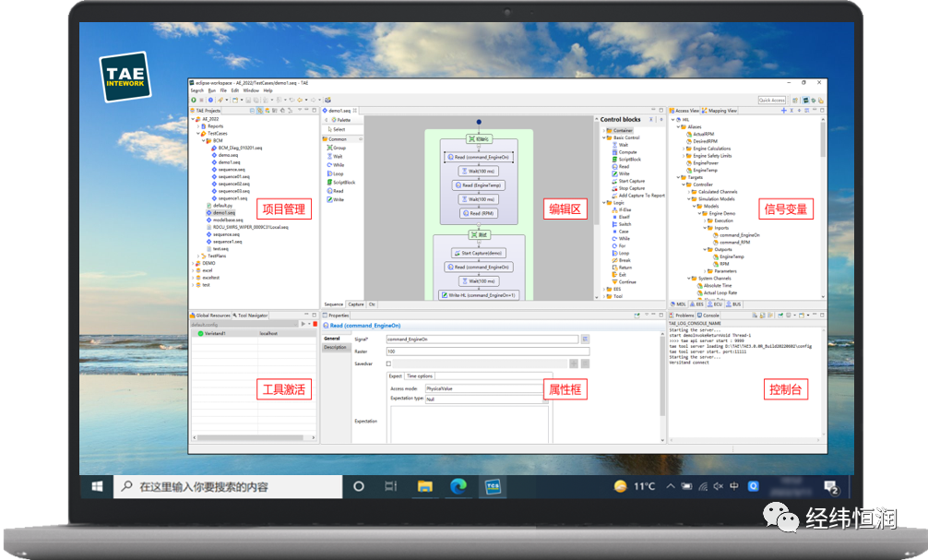Click the signal browse icon beside Signal field
Image resolution: width=928 pixels, height=560 pixels.
click(585, 340)
